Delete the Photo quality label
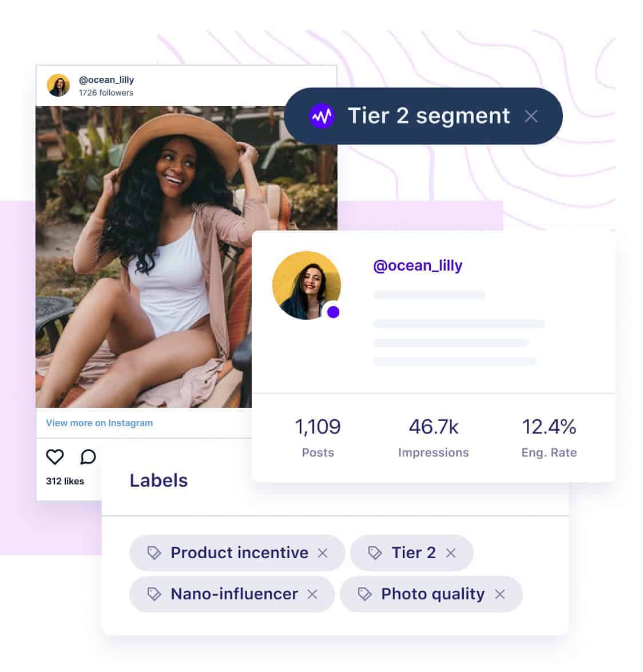This screenshot has height=672, width=643. click(x=500, y=594)
